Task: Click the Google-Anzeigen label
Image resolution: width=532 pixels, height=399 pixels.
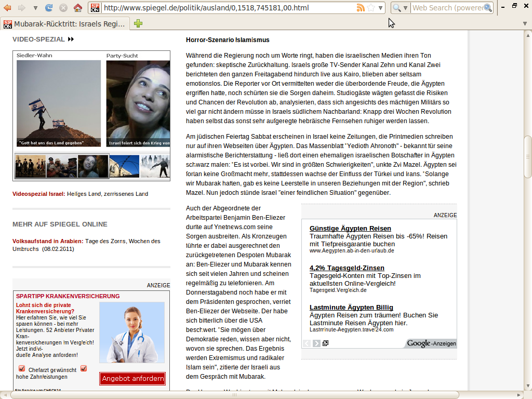Action: (431, 343)
